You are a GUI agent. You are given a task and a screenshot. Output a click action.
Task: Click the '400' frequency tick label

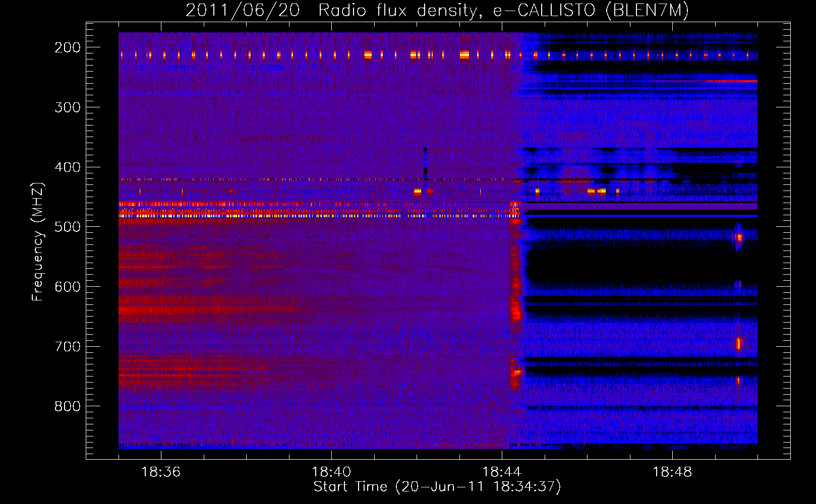(68, 167)
